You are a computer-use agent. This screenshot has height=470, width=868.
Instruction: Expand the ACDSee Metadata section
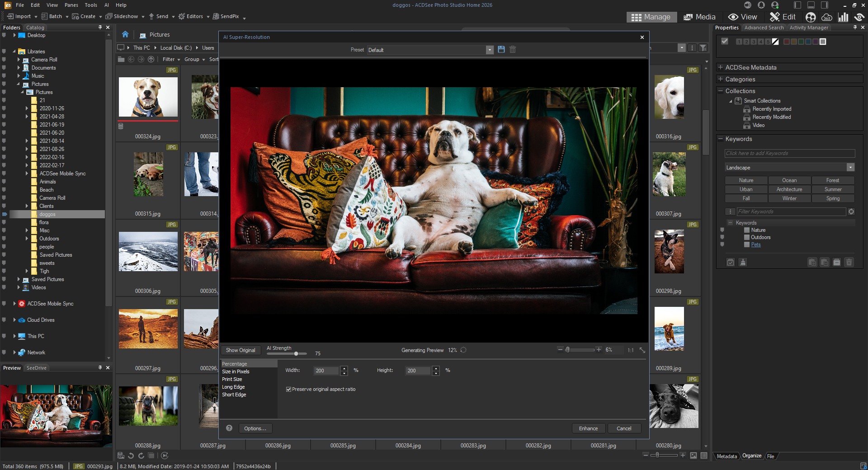pos(721,67)
